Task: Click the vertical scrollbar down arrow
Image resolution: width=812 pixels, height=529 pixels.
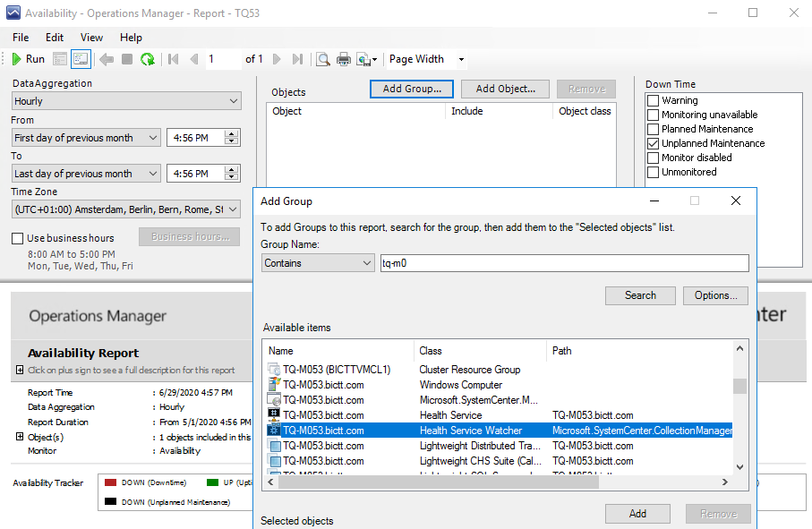Action: 740,467
